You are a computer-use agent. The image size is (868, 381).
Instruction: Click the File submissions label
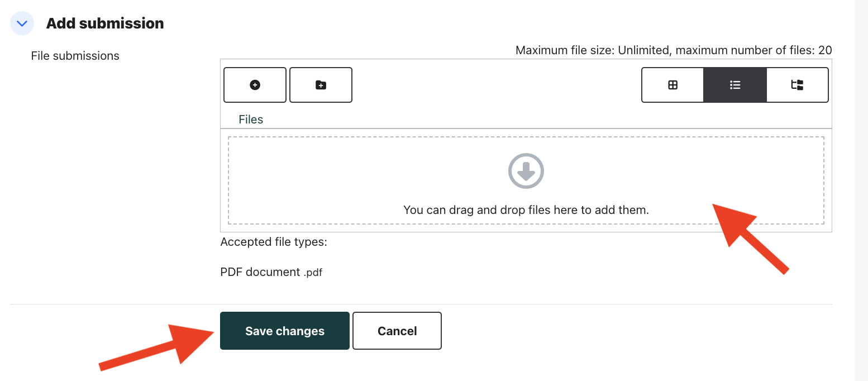75,56
